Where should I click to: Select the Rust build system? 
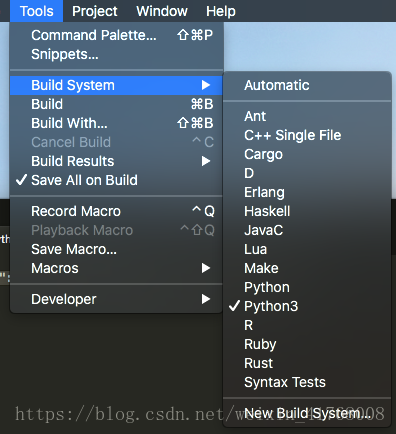307,363
